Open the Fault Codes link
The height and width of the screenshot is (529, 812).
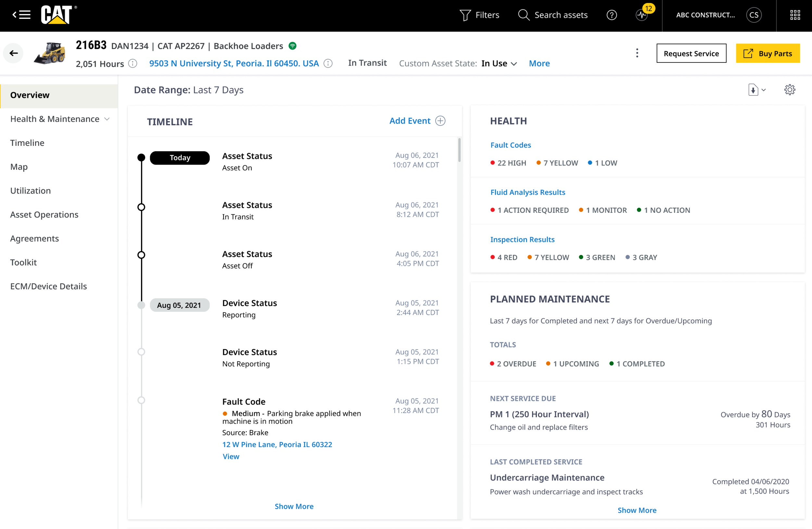[x=510, y=145]
